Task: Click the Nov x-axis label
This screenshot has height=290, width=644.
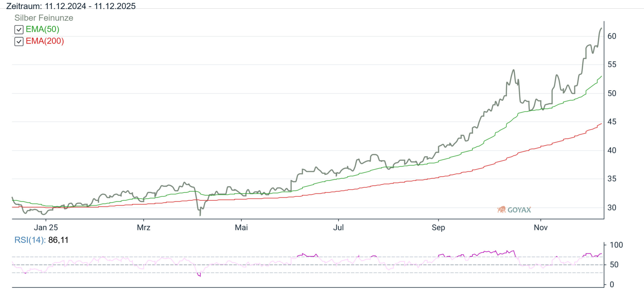Action: tap(541, 228)
